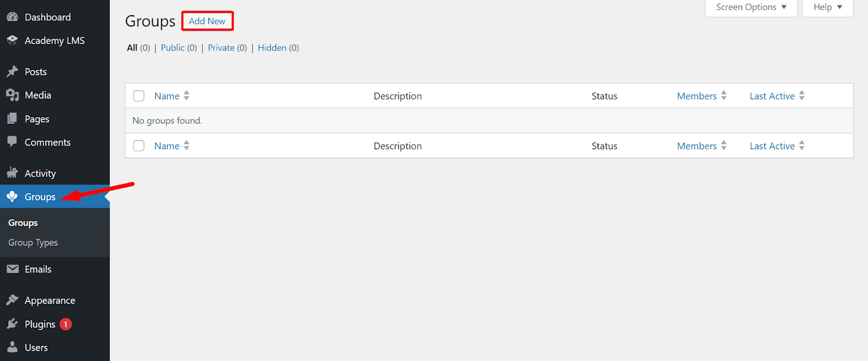This screenshot has width=868, height=361.
Task: Sort groups by header Name column arrows
Action: click(x=186, y=96)
